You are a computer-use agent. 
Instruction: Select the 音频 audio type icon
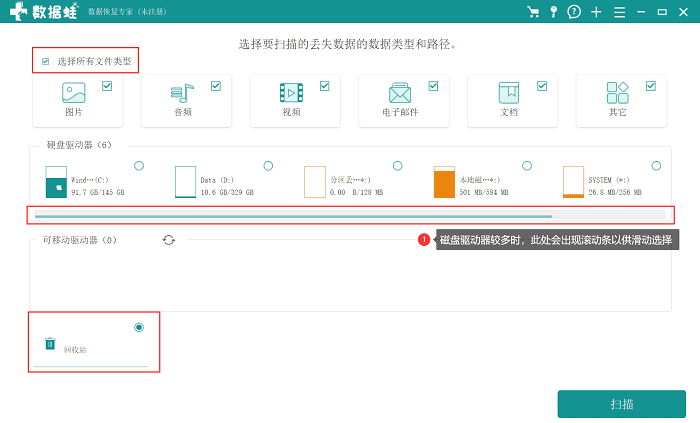[x=182, y=93]
